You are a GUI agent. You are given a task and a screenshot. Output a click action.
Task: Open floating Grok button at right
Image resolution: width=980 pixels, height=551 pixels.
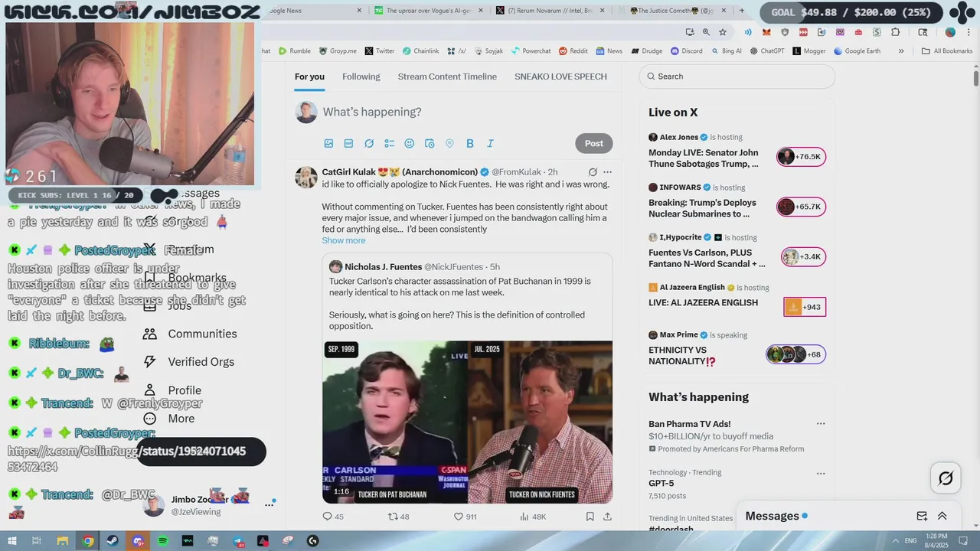click(x=946, y=478)
